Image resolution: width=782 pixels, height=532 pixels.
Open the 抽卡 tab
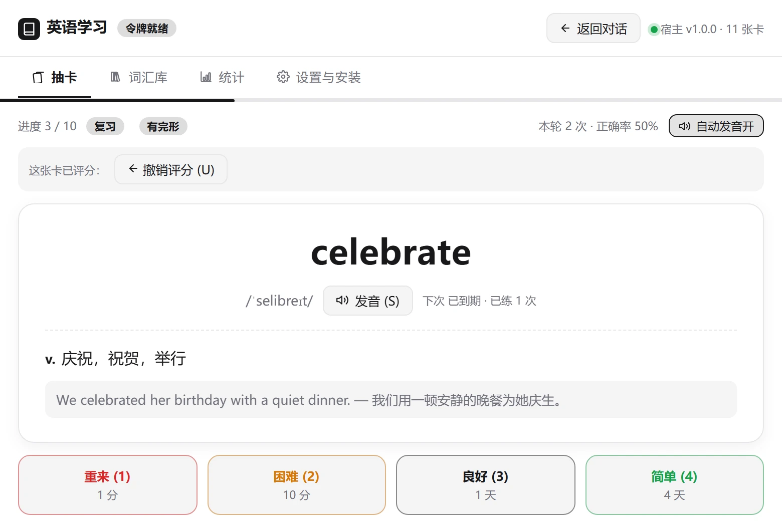[x=55, y=78]
